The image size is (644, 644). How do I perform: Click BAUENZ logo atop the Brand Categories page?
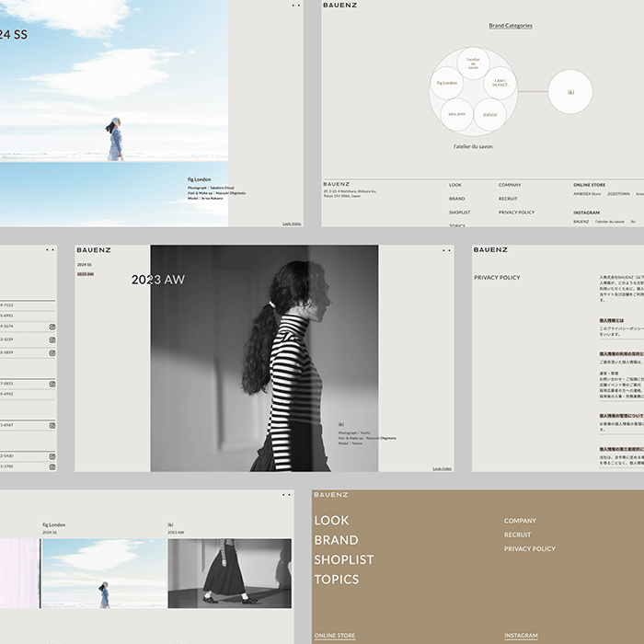coord(340,5)
